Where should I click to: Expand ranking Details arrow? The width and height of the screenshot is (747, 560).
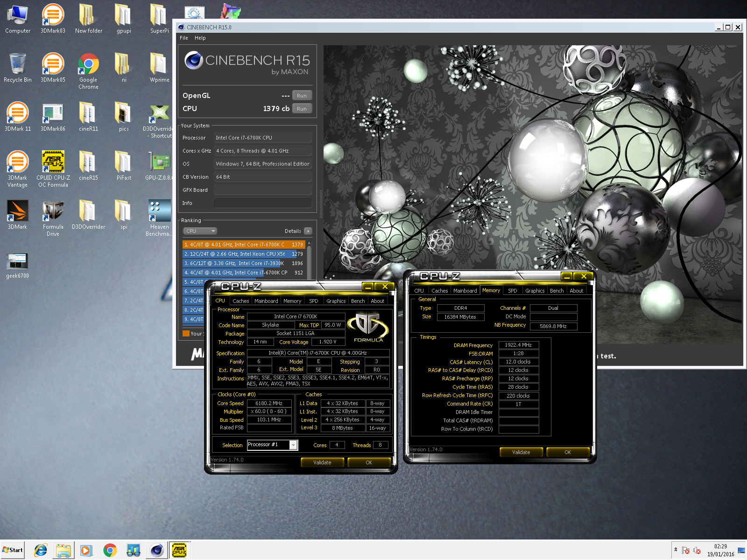point(308,231)
